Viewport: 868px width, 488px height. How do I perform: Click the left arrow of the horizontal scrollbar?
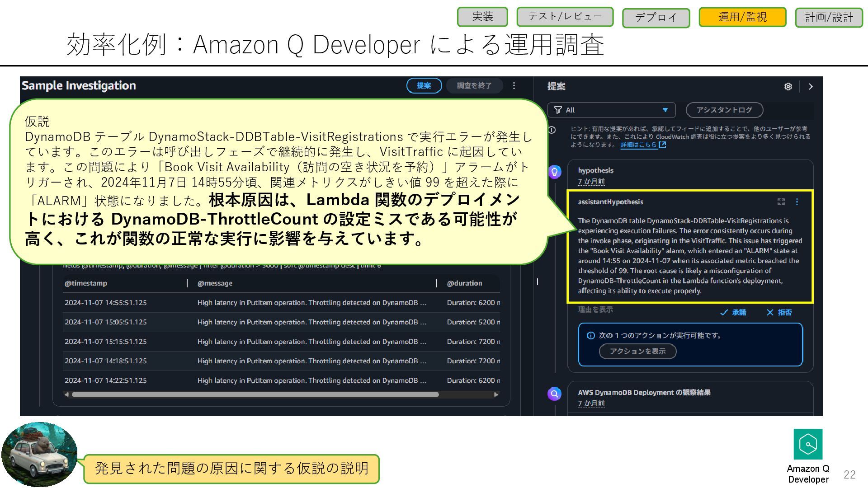tap(67, 394)
